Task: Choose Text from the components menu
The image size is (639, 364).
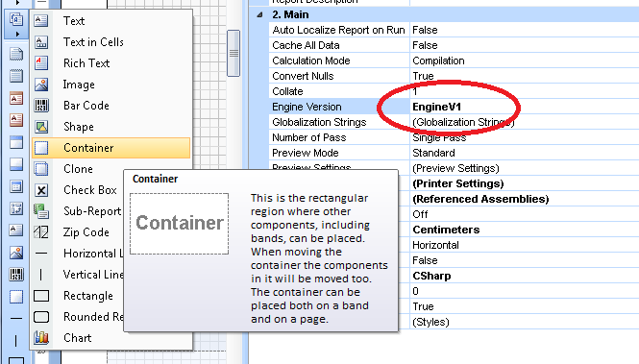Action: click(111, 21)
